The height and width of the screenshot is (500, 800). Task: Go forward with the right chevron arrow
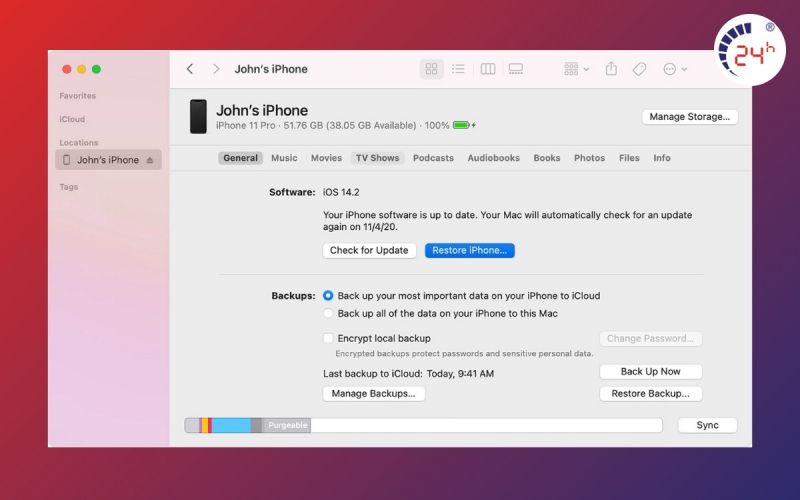[216, 69]
